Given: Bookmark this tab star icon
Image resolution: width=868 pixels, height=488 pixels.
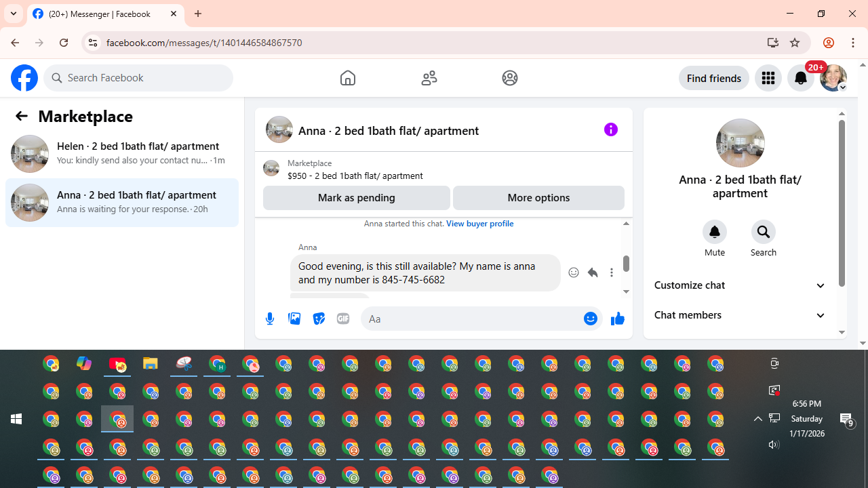Looking at the screenshot, I should [x=795, y=42].
